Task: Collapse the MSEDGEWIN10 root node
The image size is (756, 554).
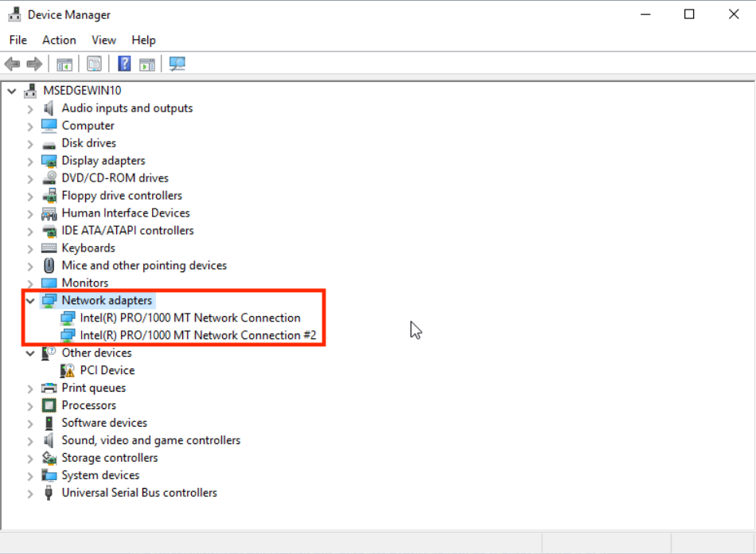Action: pos(11,92)
